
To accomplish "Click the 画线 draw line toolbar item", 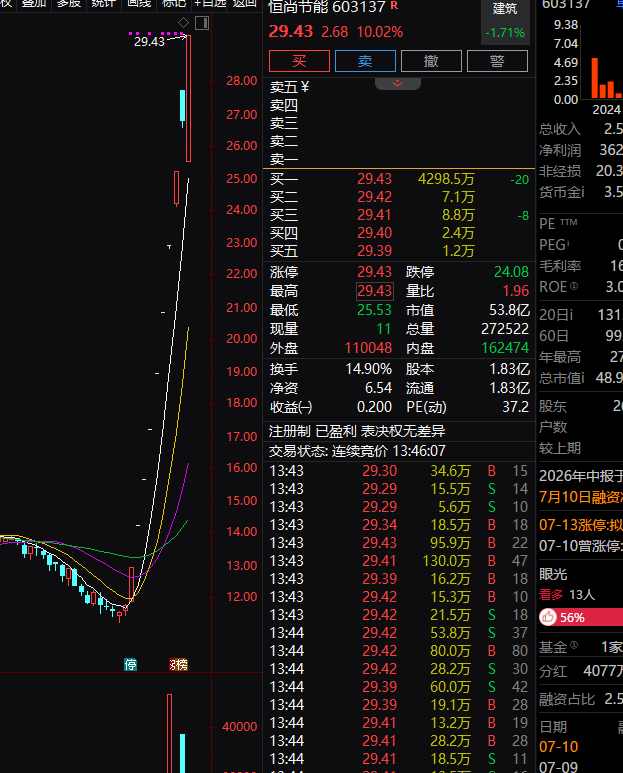I will coord(138,3).
